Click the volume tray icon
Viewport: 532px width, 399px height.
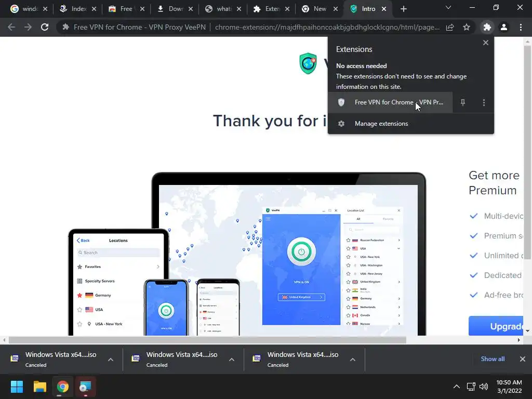click(484, 387)
